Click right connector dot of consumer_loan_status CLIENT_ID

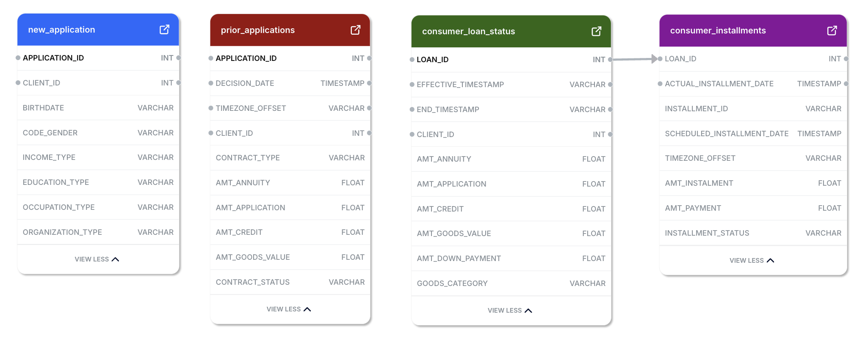610,135
